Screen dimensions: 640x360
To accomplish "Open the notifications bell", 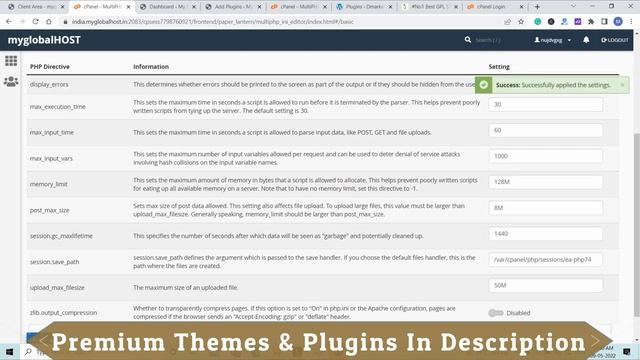I will pyautogui.click(x=586, y=40).
